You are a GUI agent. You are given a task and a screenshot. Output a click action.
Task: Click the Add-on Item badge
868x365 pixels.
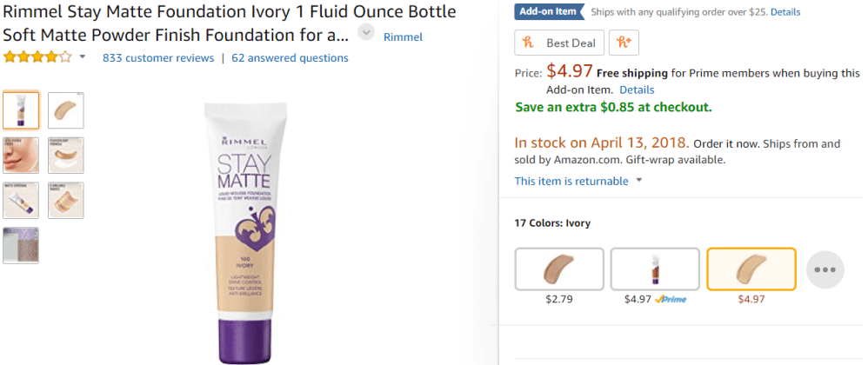tap(548, 12)
